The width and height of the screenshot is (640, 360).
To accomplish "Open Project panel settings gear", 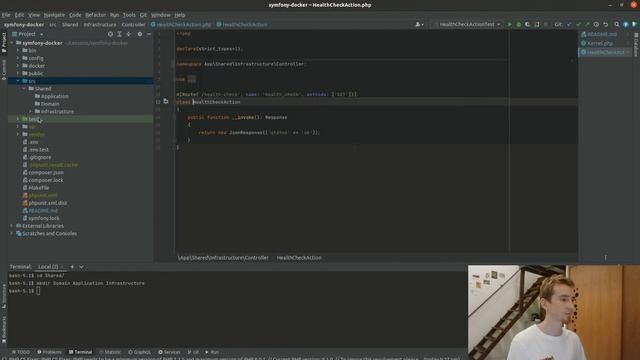I will (x=140, y=34).
